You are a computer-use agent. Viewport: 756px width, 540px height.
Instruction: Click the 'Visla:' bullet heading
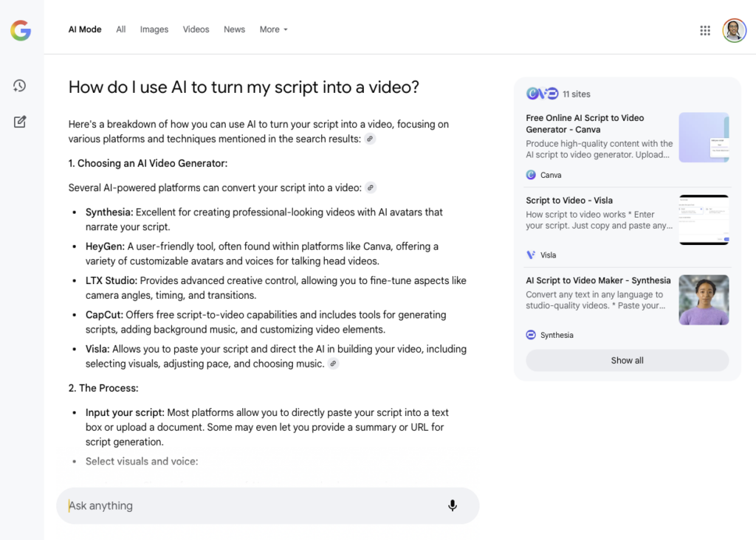pyautogui.click(x=98, y=349)
